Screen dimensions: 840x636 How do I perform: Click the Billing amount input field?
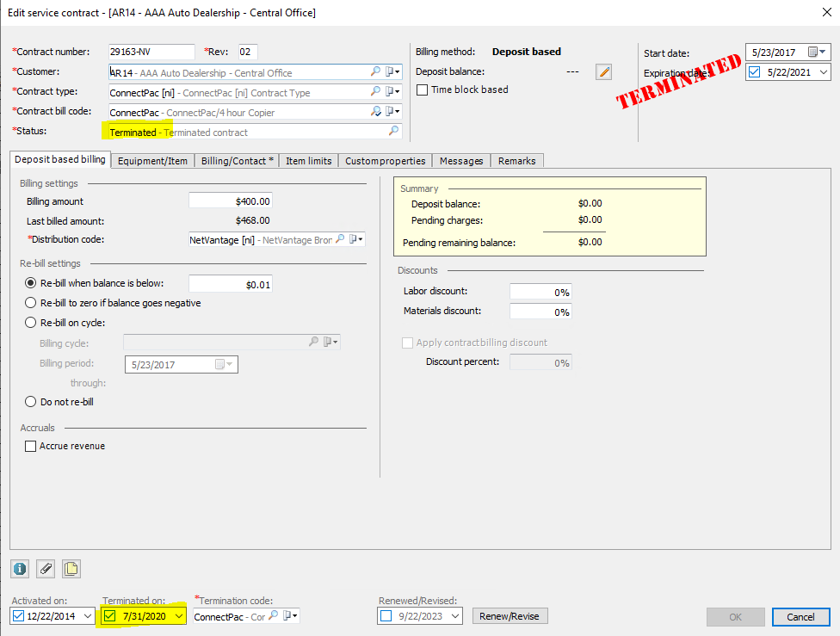point(231,201)
